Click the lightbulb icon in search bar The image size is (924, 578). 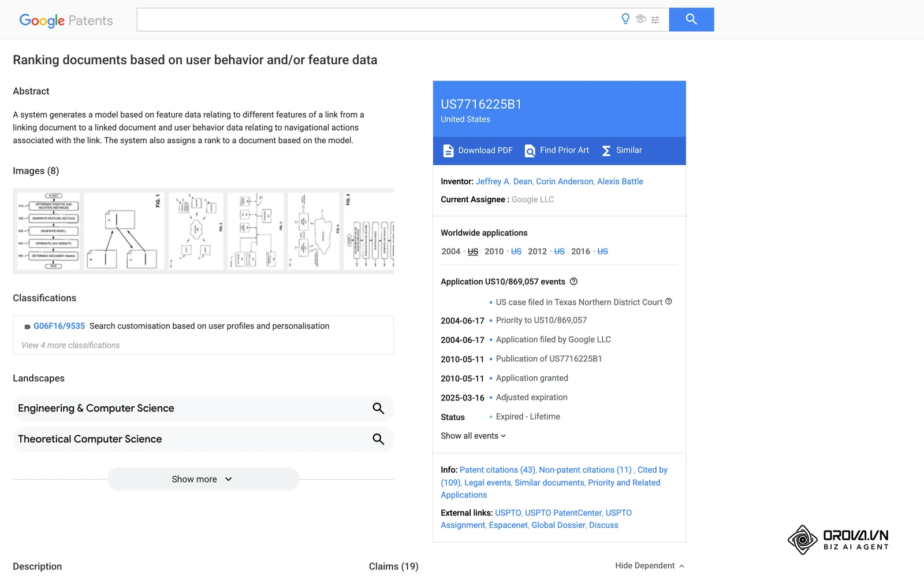625,19
